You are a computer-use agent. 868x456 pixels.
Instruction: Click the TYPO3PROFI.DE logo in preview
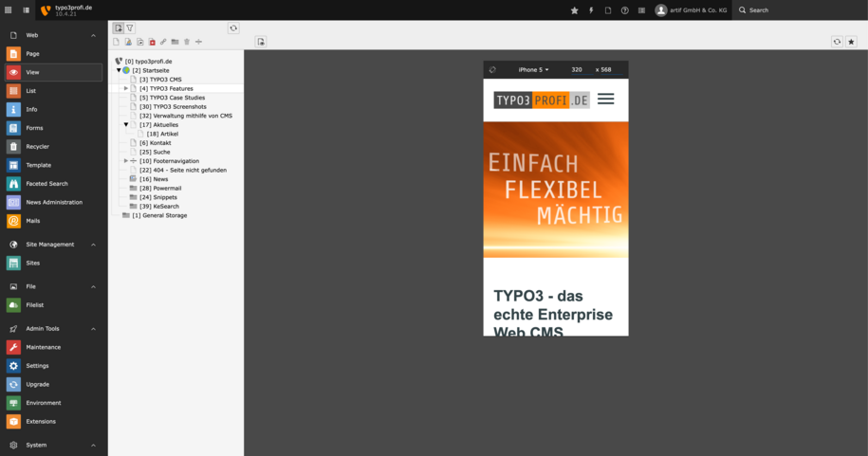542,100
